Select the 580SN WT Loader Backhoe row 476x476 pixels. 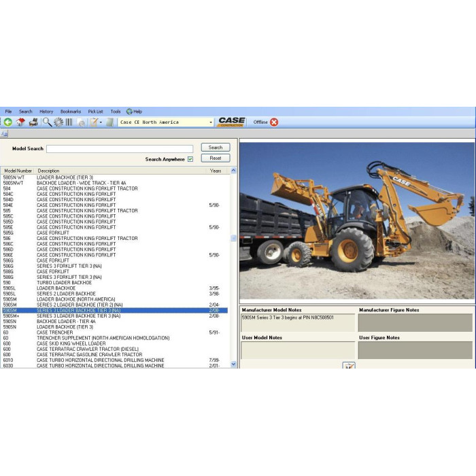click(115, 177)
